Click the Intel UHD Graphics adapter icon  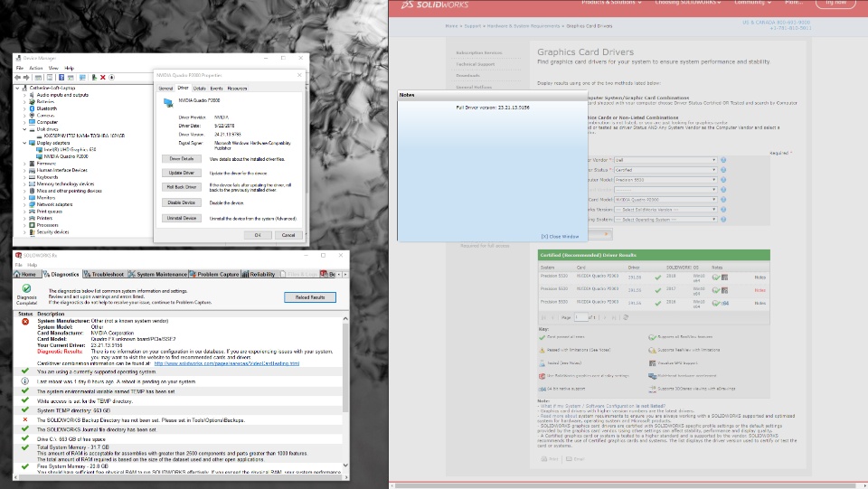coord(39,149)
